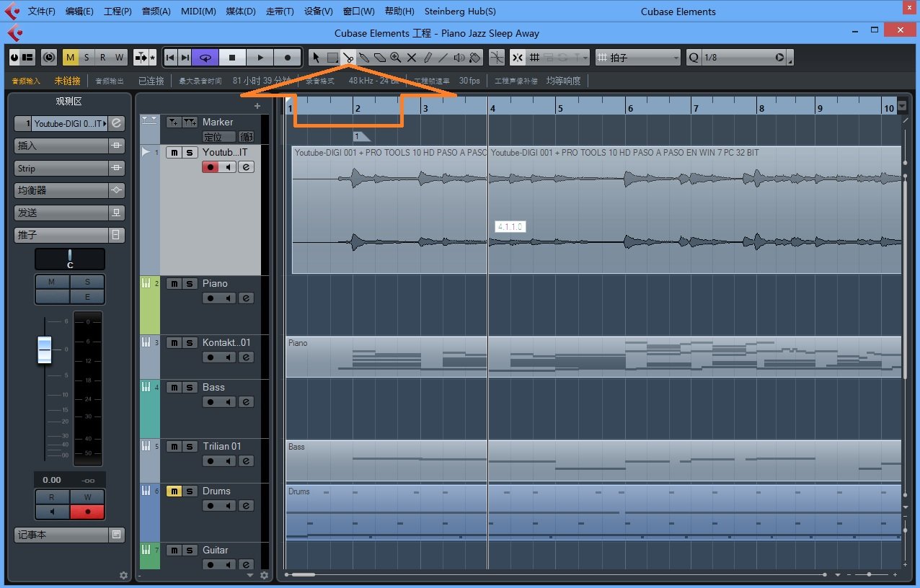Image resolution: width=920 pixels, height=588 pixels.
Task: Pick the Zoom magnifier tool
Action: click(x=396, y=58)
